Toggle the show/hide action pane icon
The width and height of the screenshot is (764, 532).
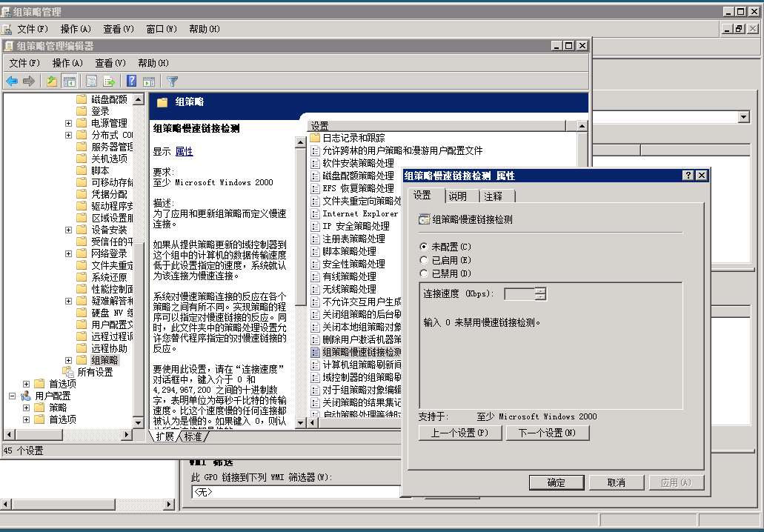(x=149, y=81)
